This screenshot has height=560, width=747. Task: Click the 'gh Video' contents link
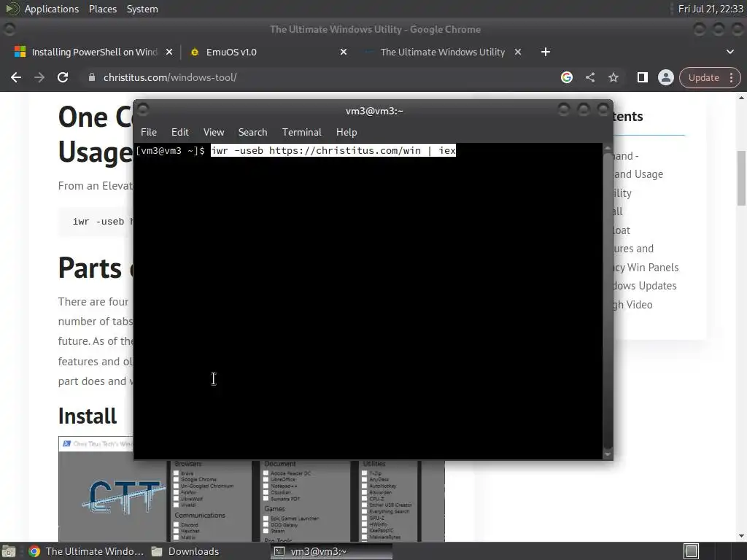point(632,305)
